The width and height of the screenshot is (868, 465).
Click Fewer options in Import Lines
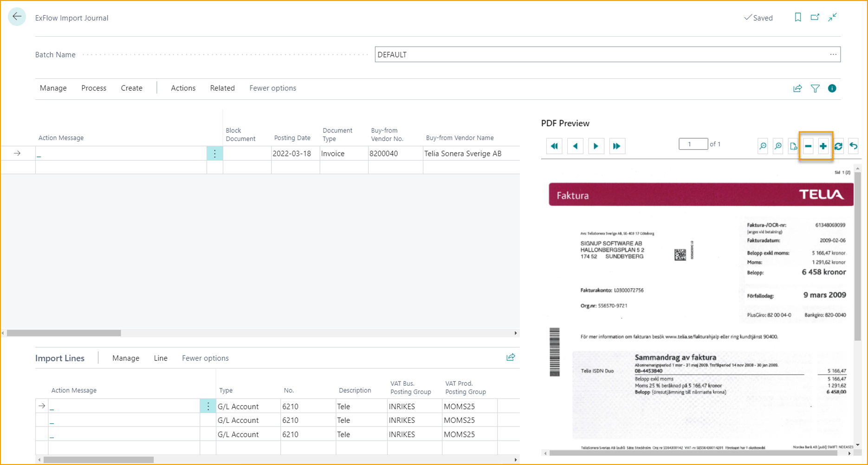[205, 358]
